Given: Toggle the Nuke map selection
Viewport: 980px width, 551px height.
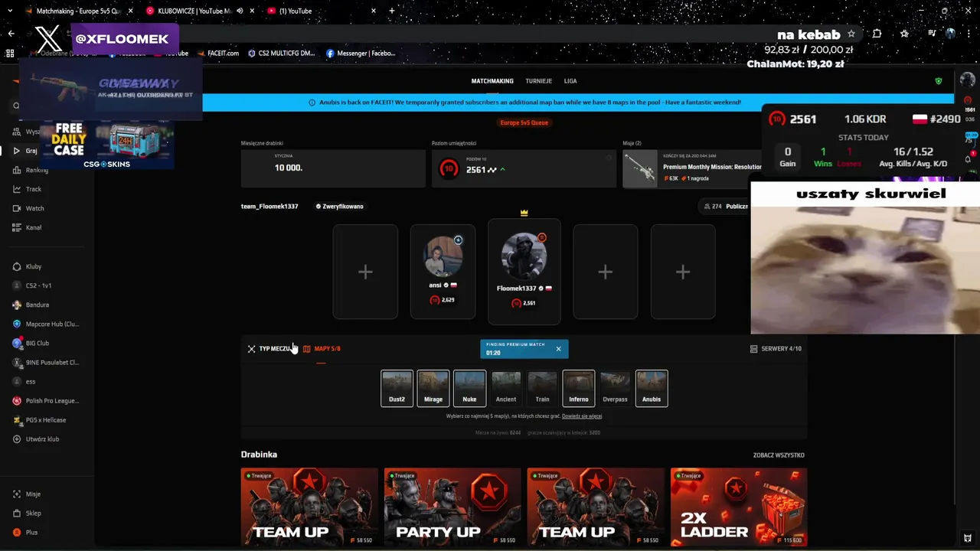Looking at the screenshot, I should coord(469,389).
